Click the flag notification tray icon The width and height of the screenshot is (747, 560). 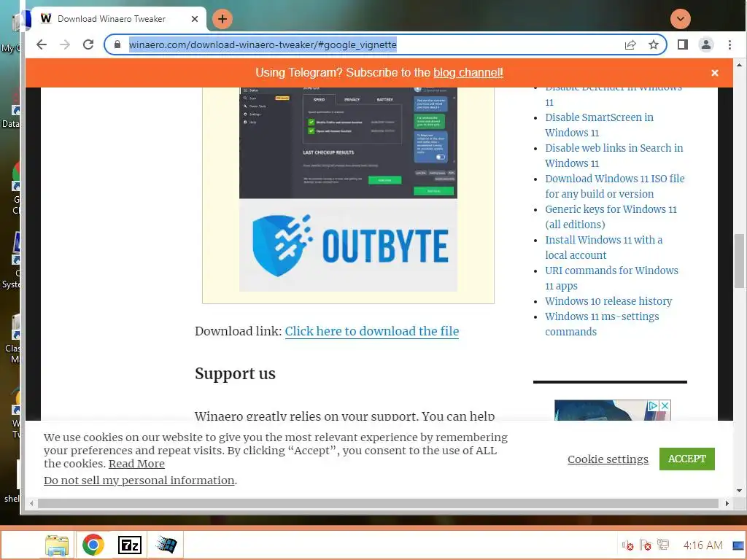(646, 545)
